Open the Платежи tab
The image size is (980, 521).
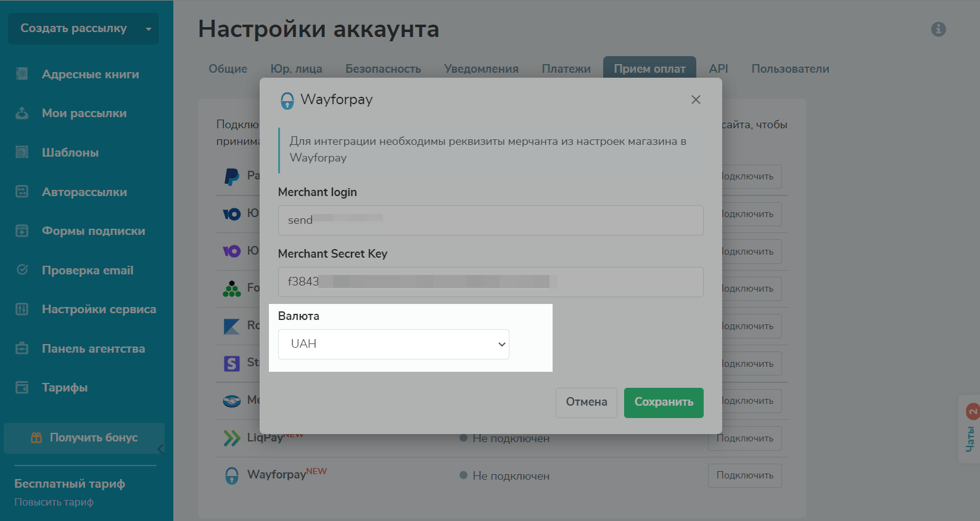tap(566, 68)
